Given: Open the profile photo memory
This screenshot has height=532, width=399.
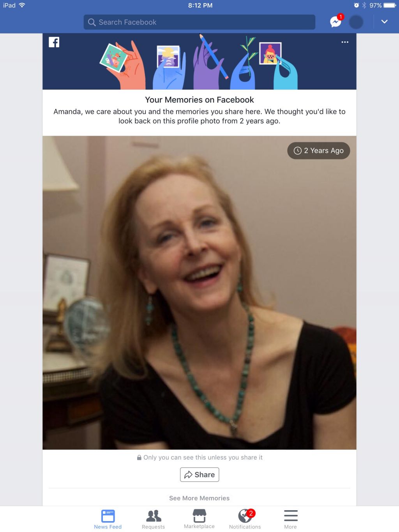Looking at the screenshot, I should [x=199, y=292].
